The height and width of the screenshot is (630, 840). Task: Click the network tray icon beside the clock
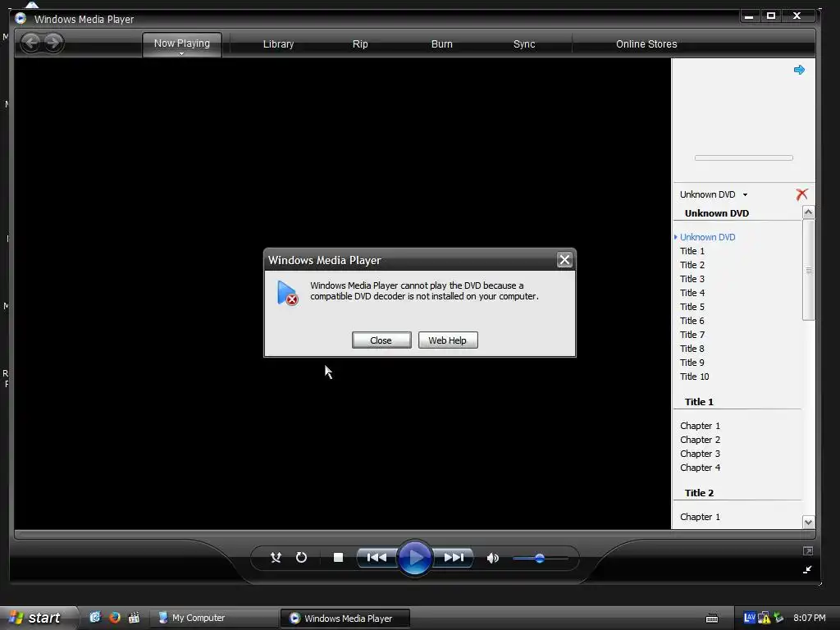pos(778,618)
